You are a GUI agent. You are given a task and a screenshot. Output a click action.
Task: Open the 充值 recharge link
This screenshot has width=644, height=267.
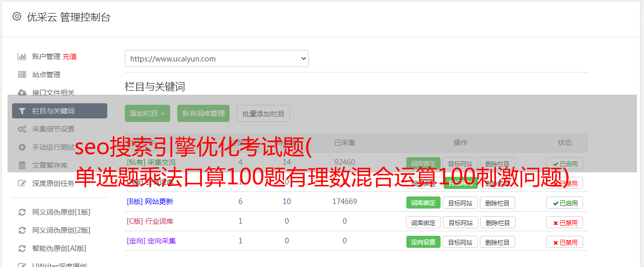pos(70,56)
